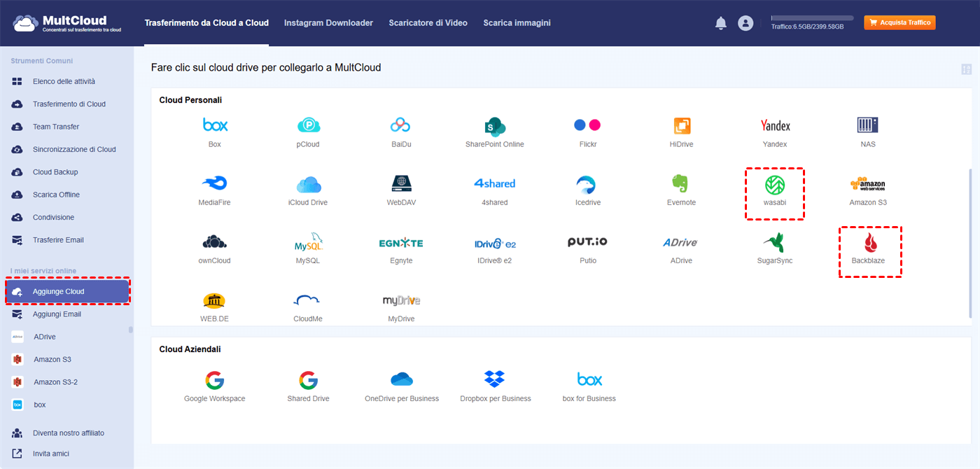Image resolution: width=980 pixels, height=469 pixels.
Task: Choose the Amazon S3 cloud icon
Action: click(867, 184)
